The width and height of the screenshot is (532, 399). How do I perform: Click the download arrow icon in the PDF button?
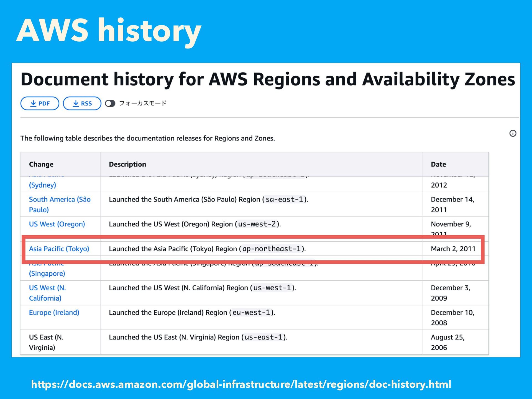33,103
